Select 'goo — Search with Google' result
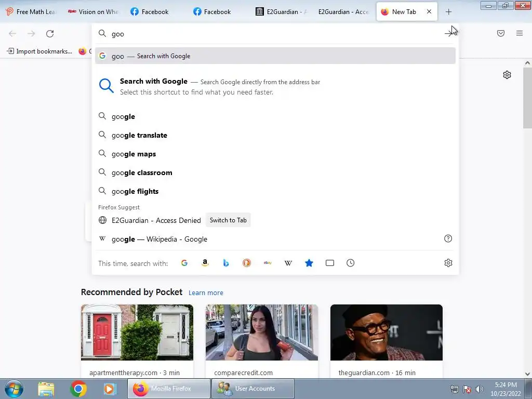This screenshot has height=399, width=532. (x=275, y=56)
